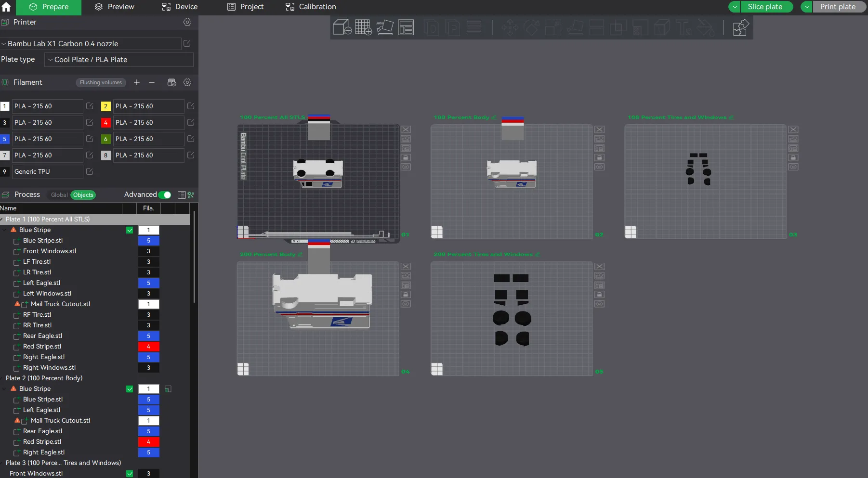The image size is (868, 478).
Task: Toggle Front Windows.stl printable checkbox in Plate 3
Action: tap(130, 474)
